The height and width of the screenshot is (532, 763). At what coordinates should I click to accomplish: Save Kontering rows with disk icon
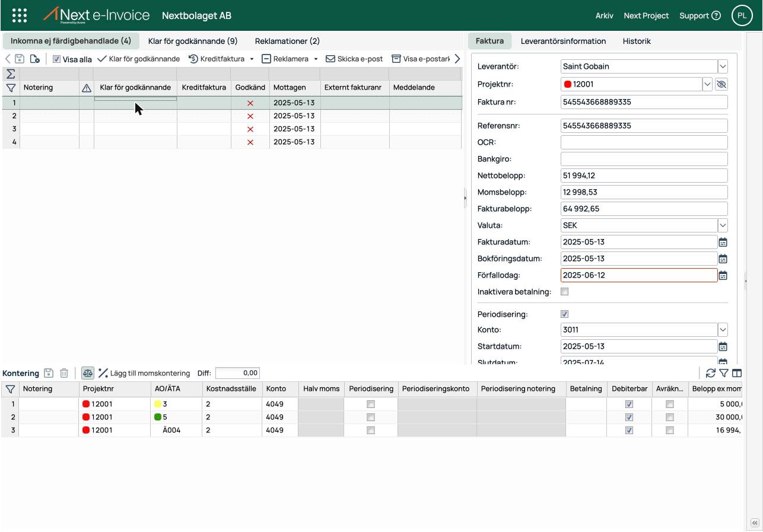pyautogui.click(x=49, y=373)
